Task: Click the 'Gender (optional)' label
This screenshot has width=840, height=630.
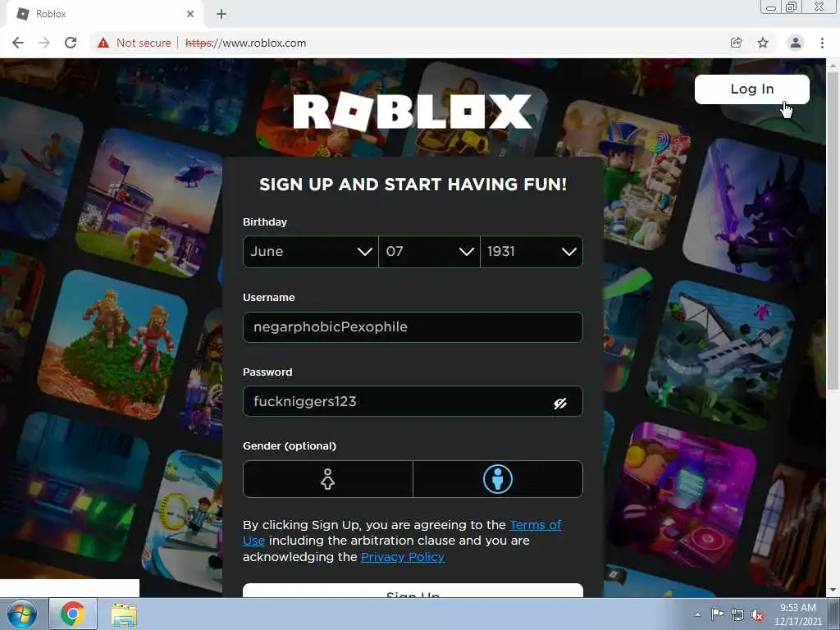Action: (290, 445)
